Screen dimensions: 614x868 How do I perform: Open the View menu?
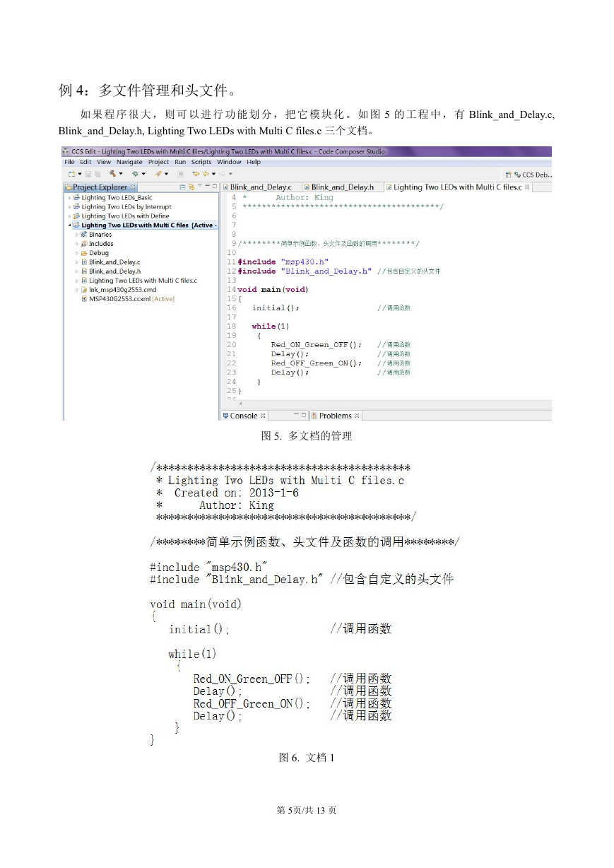pos(104,162)
